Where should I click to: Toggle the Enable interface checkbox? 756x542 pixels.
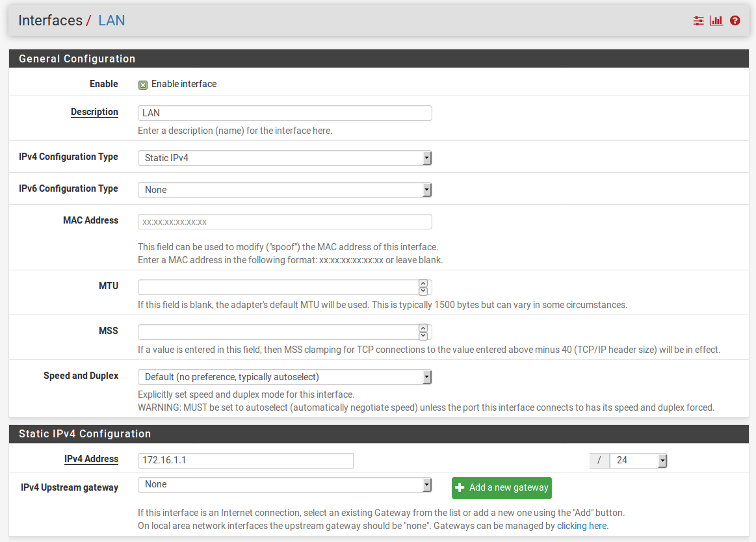coord(143,84)
